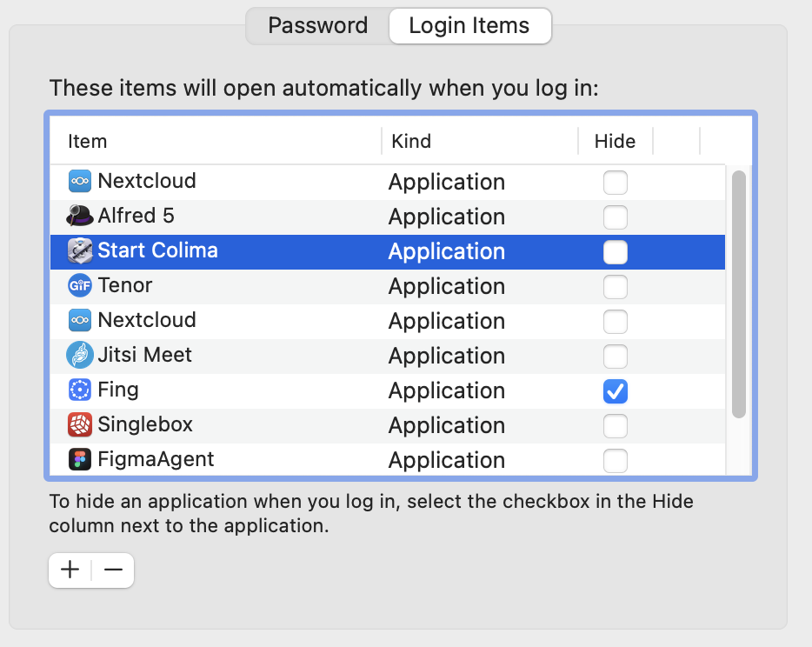
Task: Click the Tenor GIF icon
Action: [80, 285]
